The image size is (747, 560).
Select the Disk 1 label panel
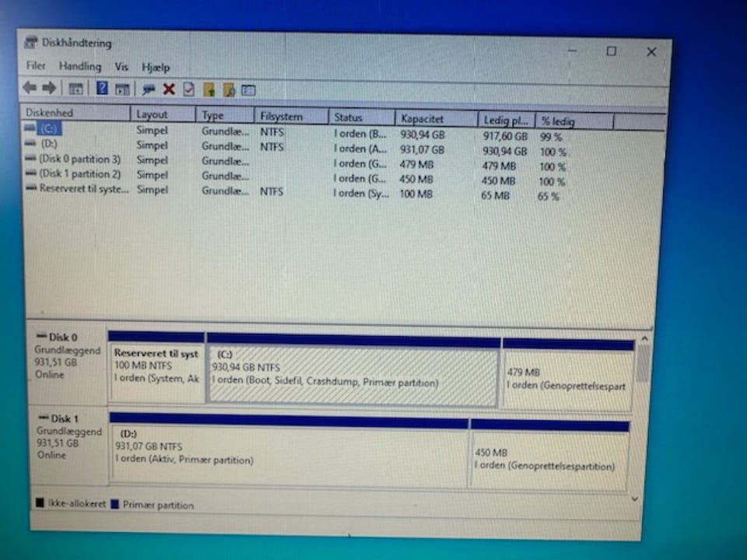click(x=69, y=445)
